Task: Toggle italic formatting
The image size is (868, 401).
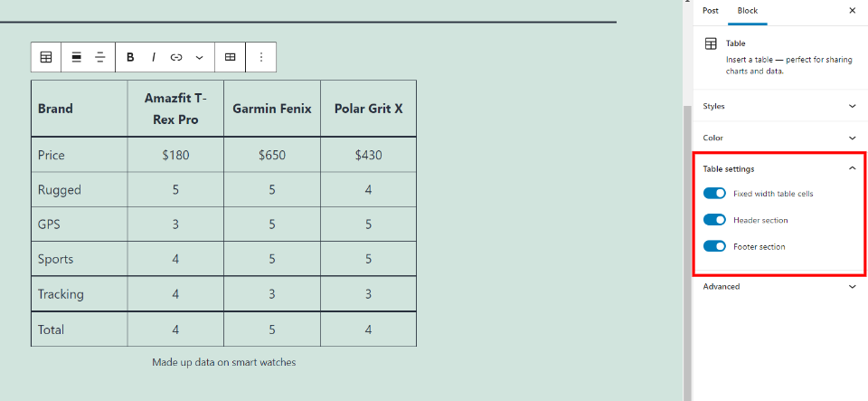Action: tap(154, 57)
